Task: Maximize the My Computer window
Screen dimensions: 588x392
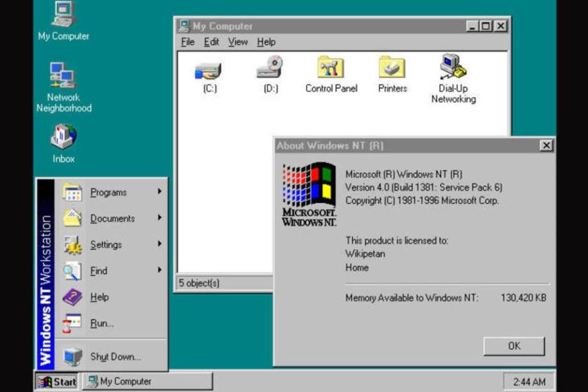Action: pyautogui.click(x=485, y=26)
